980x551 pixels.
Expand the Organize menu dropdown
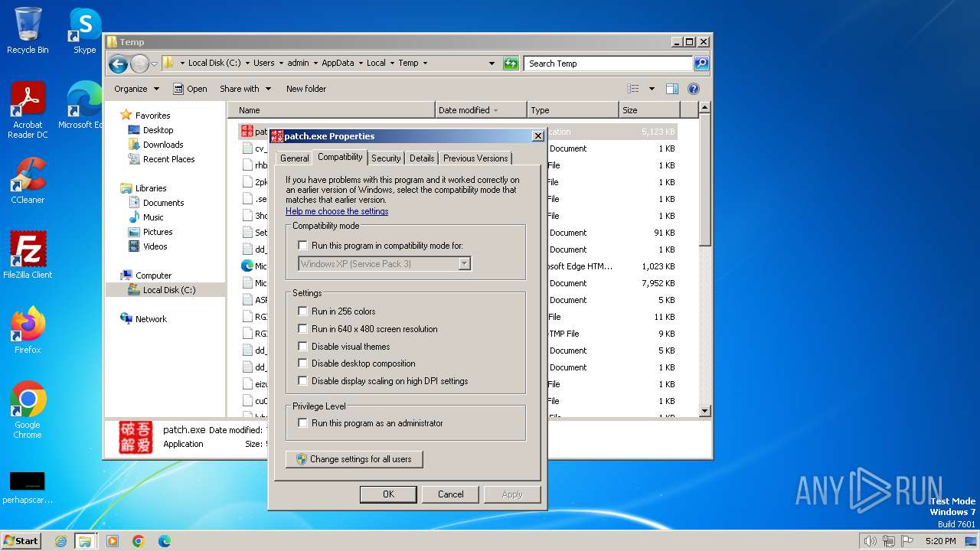pyautogui.click(x=156, y=89)
